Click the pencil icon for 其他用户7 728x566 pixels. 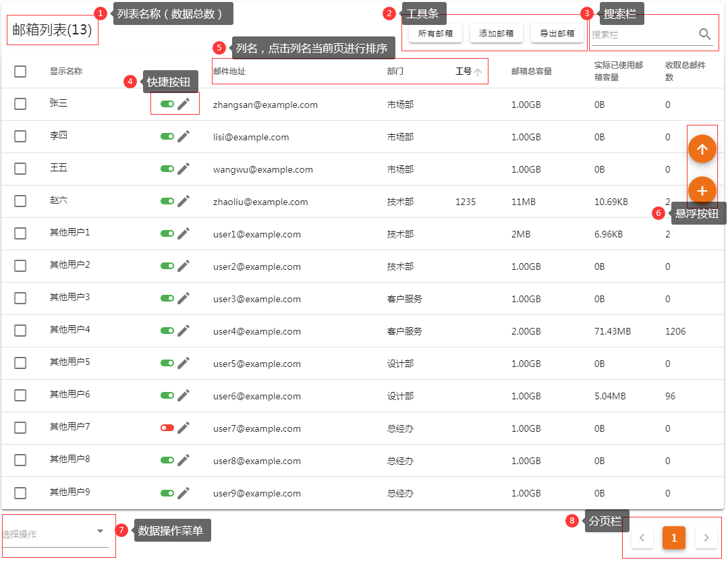(x=184, y=428)
